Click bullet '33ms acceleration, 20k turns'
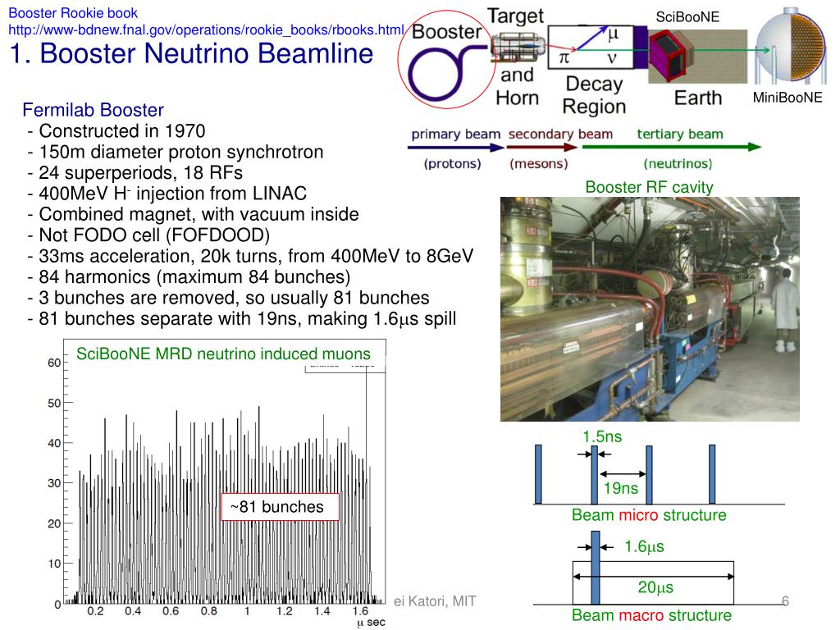This screenshot has height=630, width=840. click(250, 256)
